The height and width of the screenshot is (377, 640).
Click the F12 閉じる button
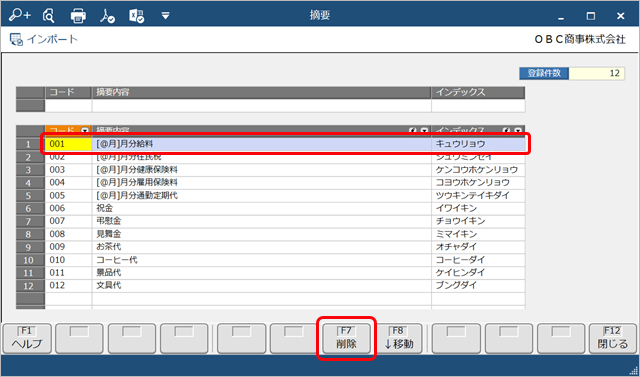tap(613, 339)
